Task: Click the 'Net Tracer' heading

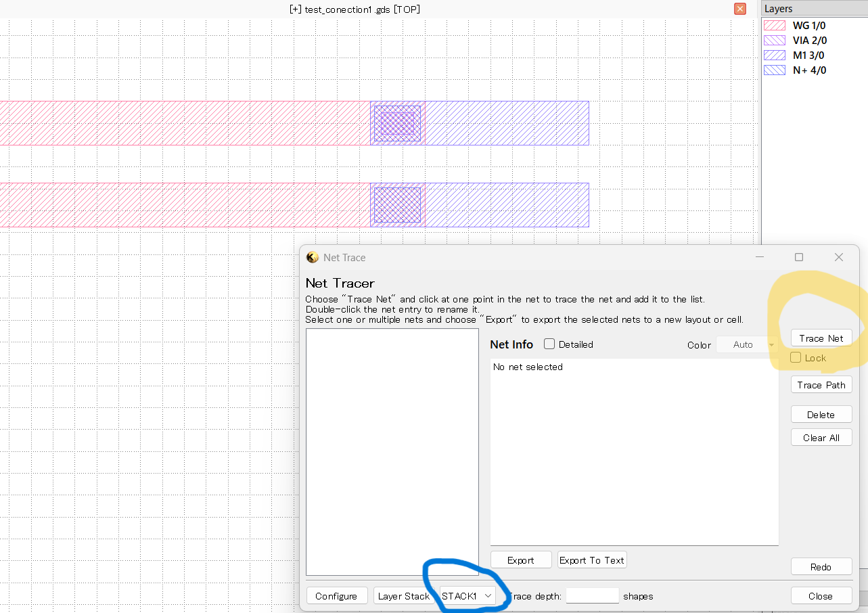Action: click(340, 283)
